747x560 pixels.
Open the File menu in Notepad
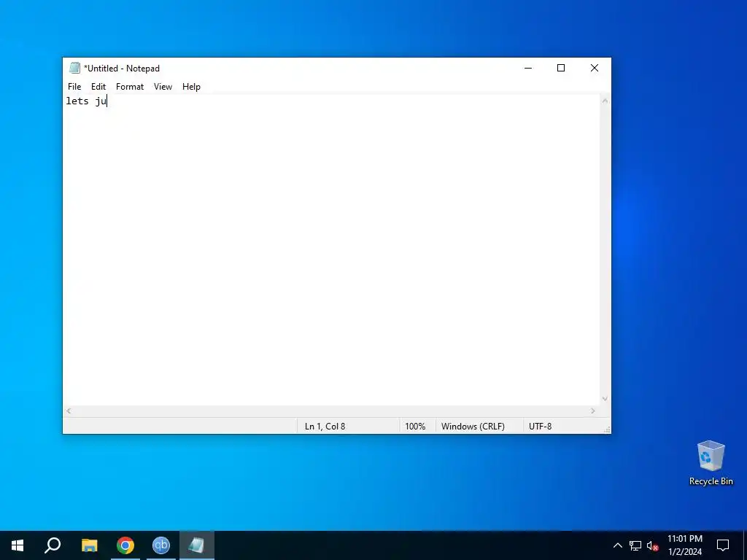point(74,87)
